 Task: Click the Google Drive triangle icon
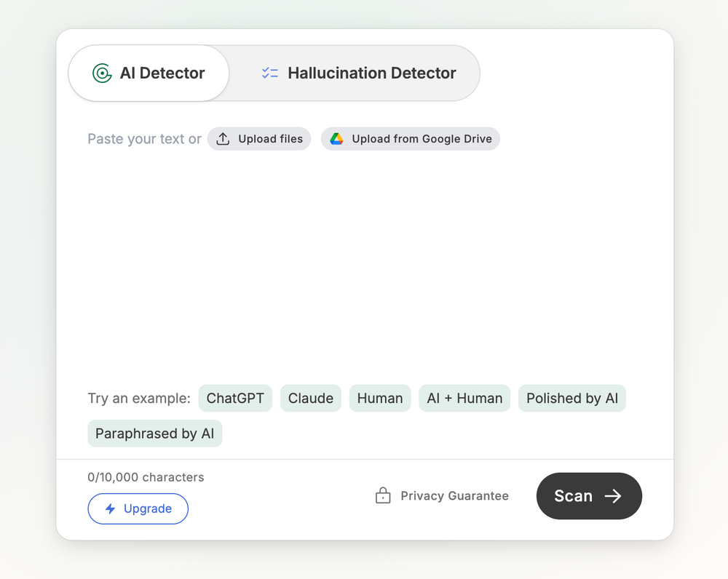pos(337,138)
